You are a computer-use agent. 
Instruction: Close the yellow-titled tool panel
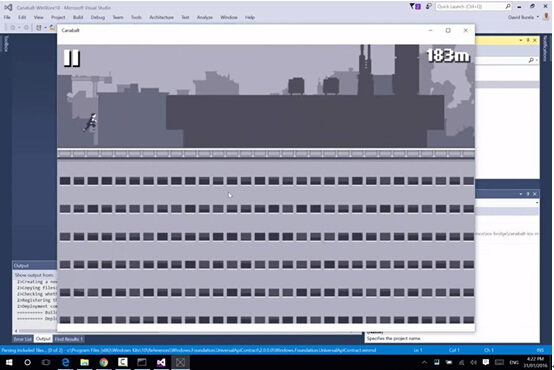pos(535,40)
